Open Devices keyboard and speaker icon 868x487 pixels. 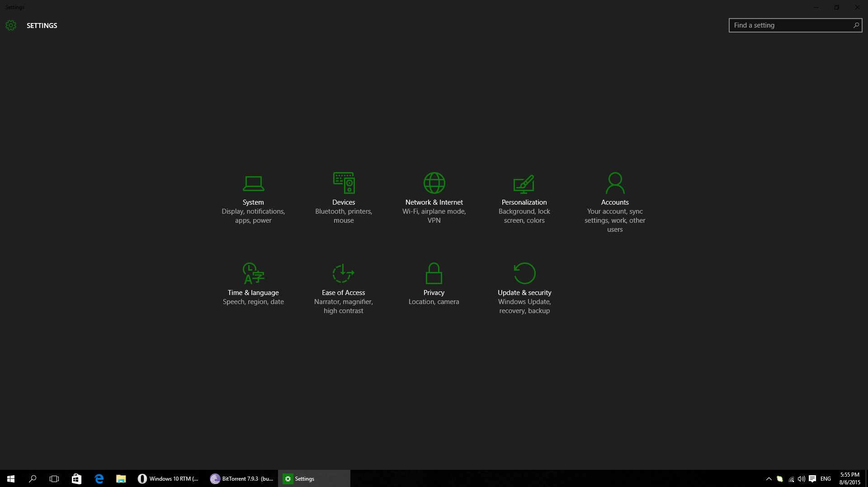(x=344, y=183)
